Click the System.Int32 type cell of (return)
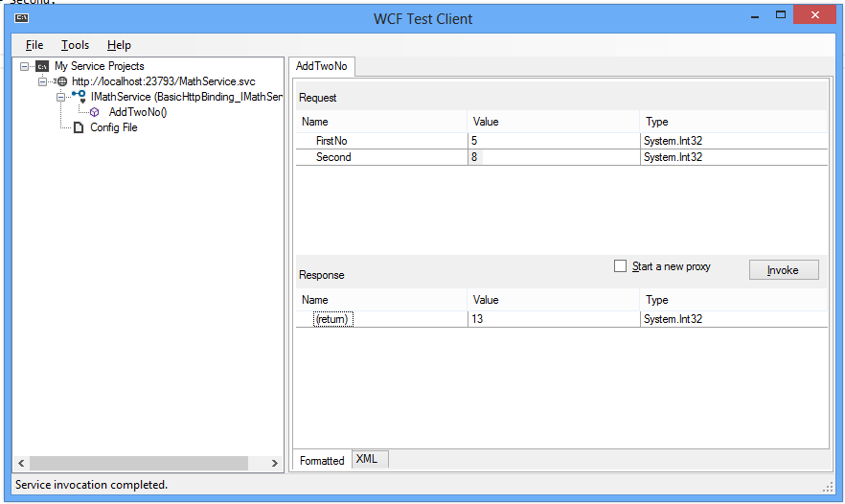The image size is (845, 504). click(734, 319)
